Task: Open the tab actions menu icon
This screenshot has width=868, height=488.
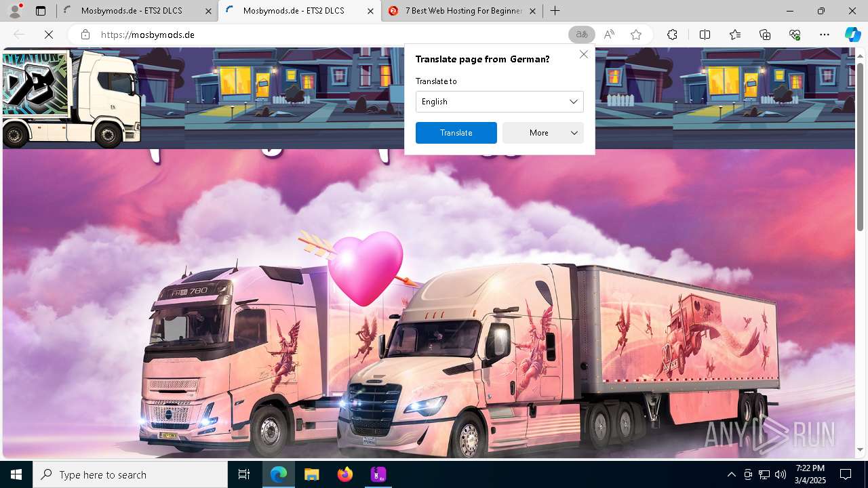Action: coord(41,11)
